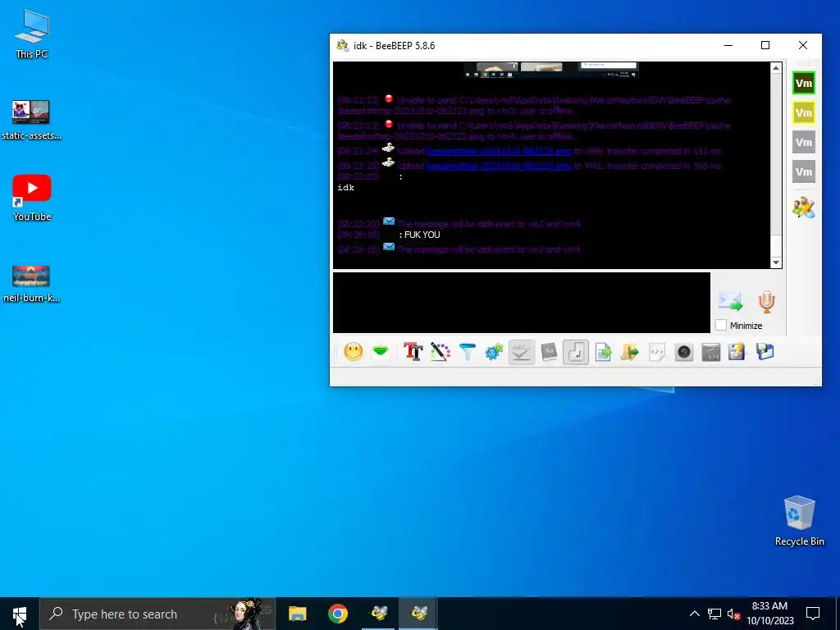Send the message with envelope button
Screen dimensions: 840x630
click(x=731, y=302)
